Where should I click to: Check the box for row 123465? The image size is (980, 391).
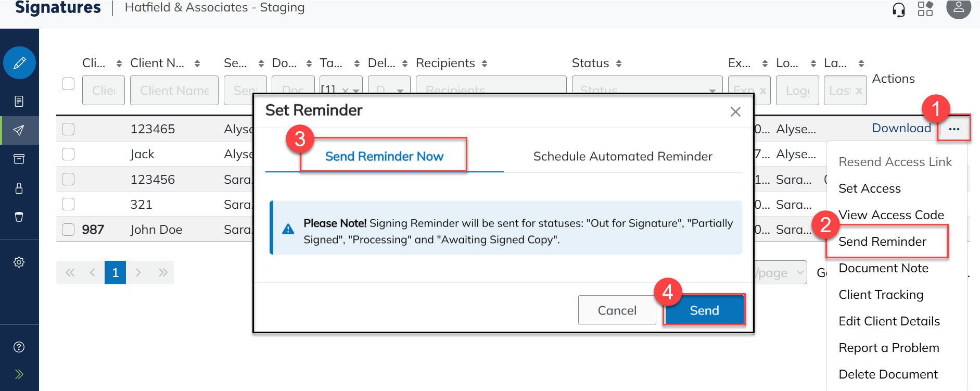coord(68,129)
